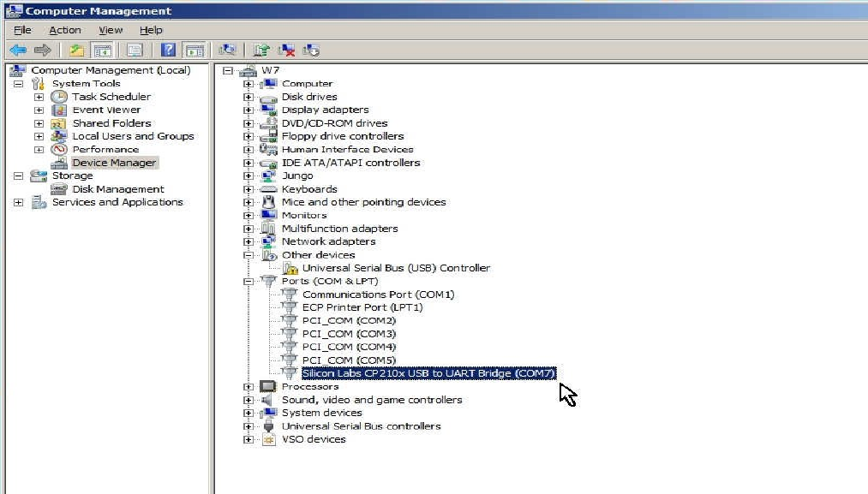Click Update Driver Software toolbar icon

(261, 51)
